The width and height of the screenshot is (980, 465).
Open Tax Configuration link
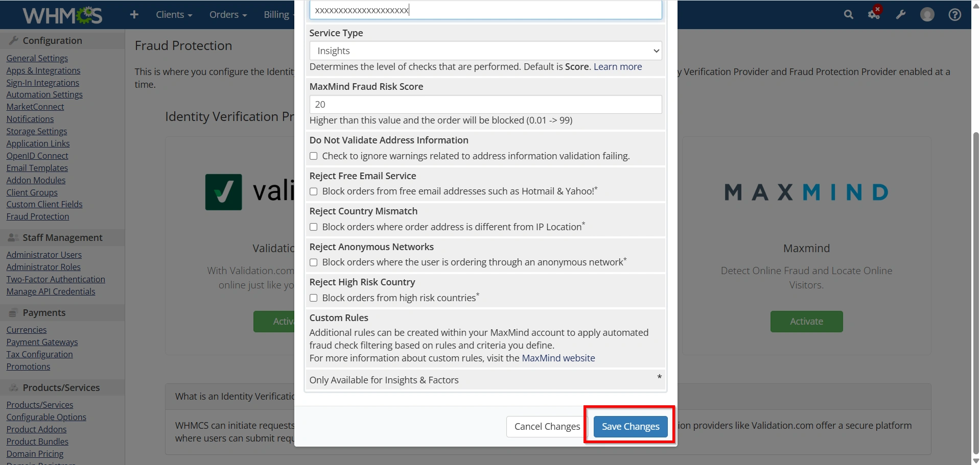[x=39, y=354]
